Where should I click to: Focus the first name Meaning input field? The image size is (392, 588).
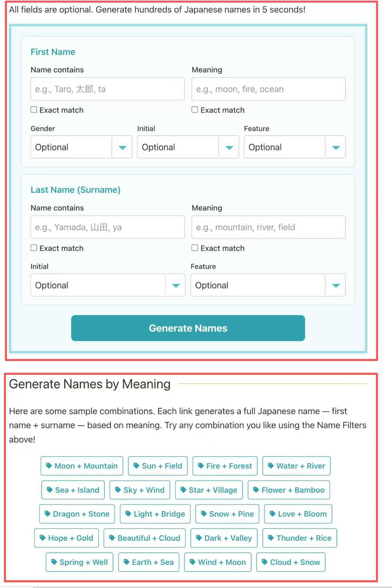point(269,89)
